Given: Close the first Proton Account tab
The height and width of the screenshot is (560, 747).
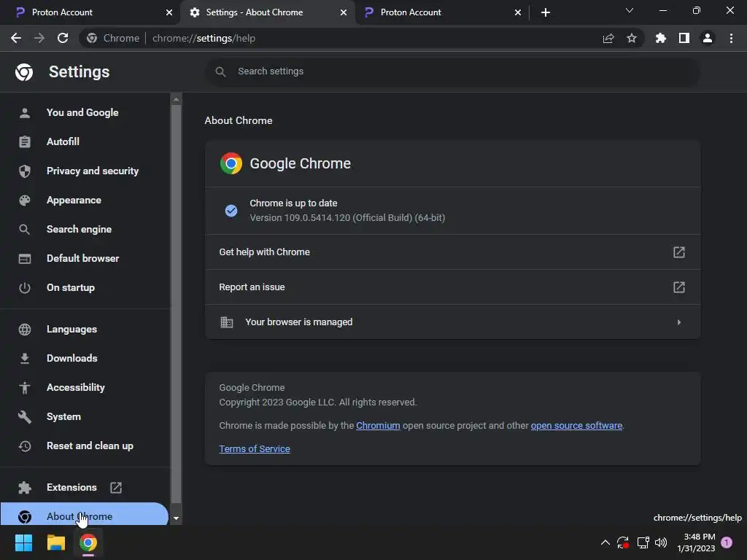Looking at the screenshot, I should (x=169, y=12).
